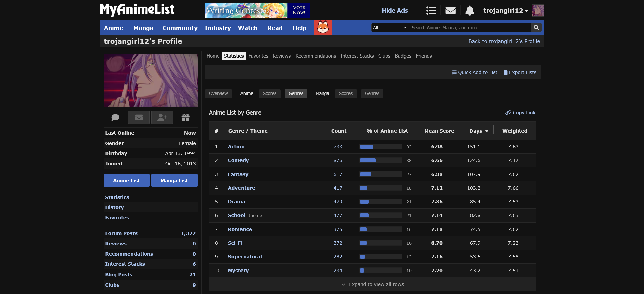Click the gift icon on profile
Image resolution: width=644 pixels, height=294 pixels.
pyautogui.click(x=185, y=117)
